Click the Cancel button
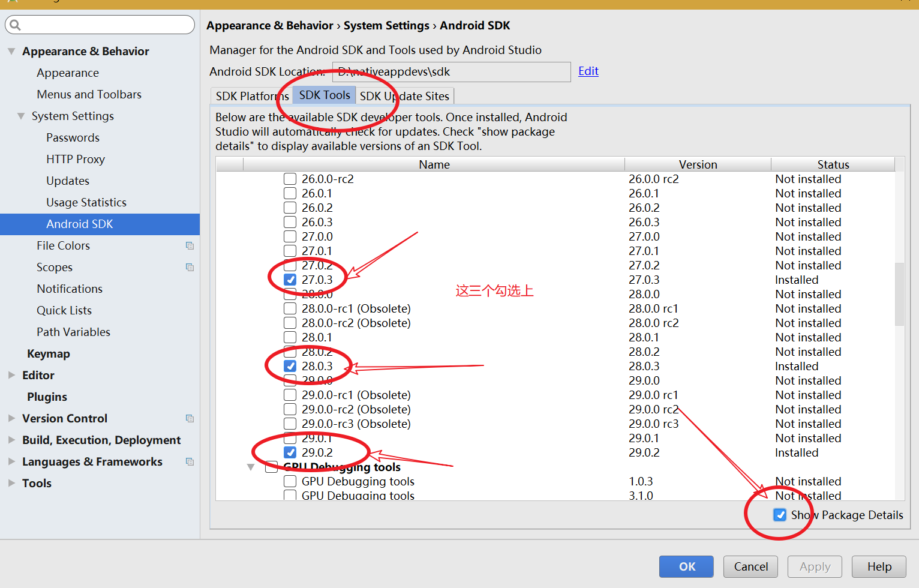Screen dimensions: 919x588 click(x=750, y=566)
